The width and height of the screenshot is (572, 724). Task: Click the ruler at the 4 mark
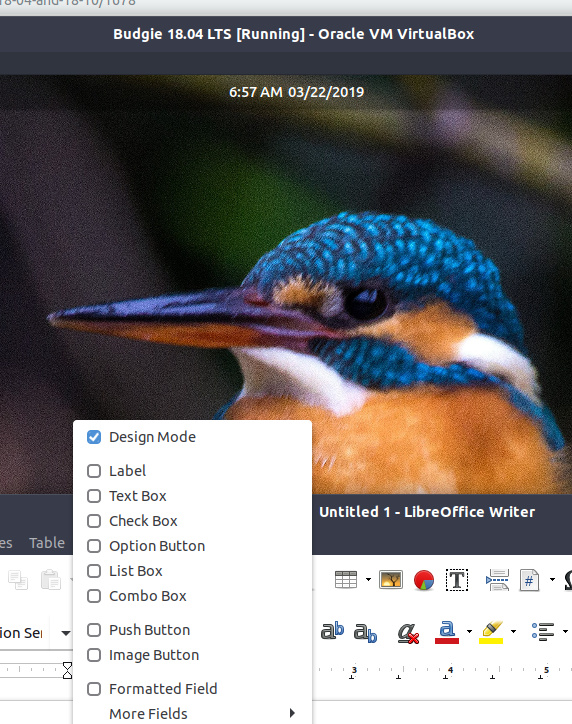pyautogui.click(x=451, y=670)
